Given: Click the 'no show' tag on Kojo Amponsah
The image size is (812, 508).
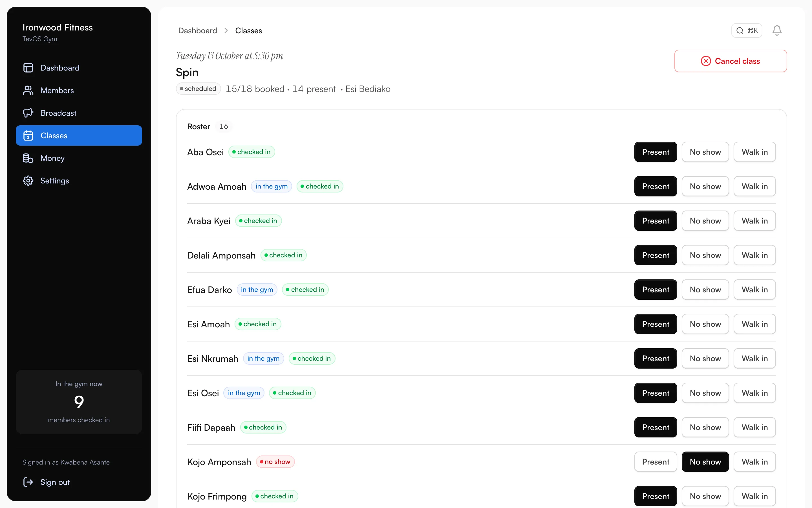Looking at the screenshot, I should [x=275, y=462].
